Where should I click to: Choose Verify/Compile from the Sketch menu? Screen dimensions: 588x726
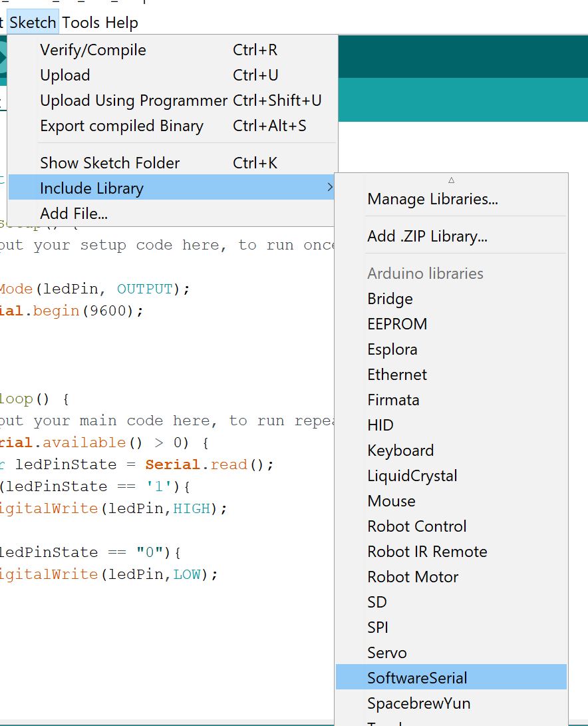point(93,50)
